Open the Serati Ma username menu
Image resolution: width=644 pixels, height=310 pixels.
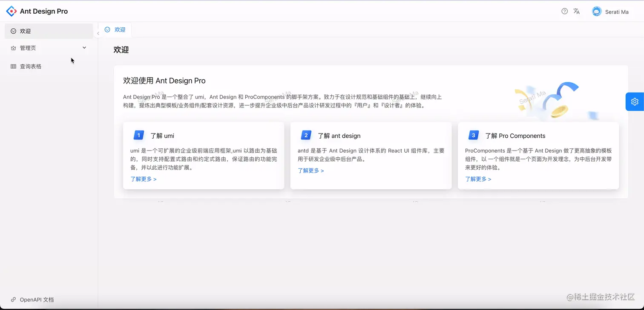tap(617, 12)
